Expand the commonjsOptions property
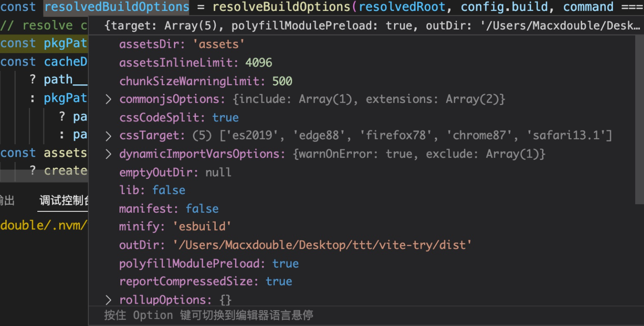 [x=109, y=99]
